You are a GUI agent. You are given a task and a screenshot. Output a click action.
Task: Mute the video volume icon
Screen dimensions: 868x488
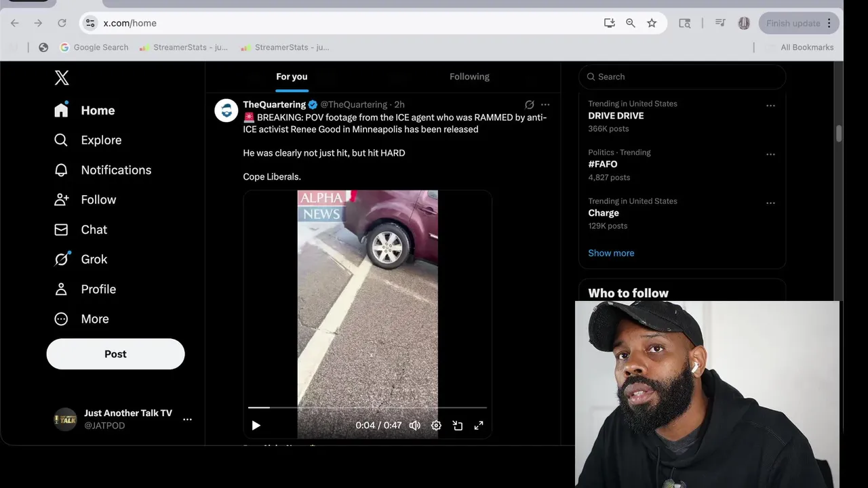pyautogui.click(x=415, y=426)
